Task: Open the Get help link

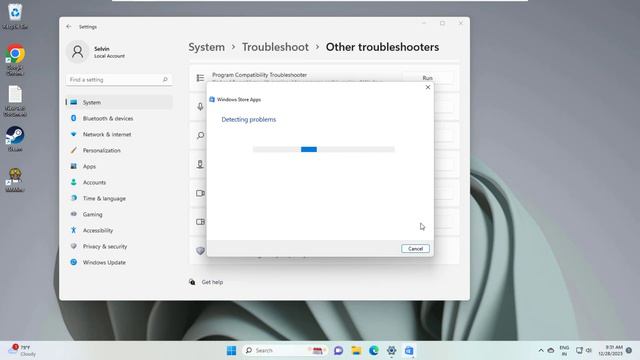Action: point(212,282)
